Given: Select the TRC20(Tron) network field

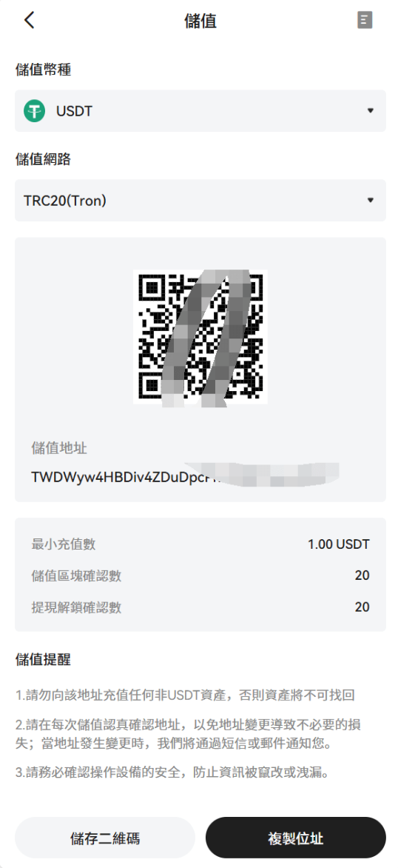Looking at the screenshot, I should tap(200, 201).
